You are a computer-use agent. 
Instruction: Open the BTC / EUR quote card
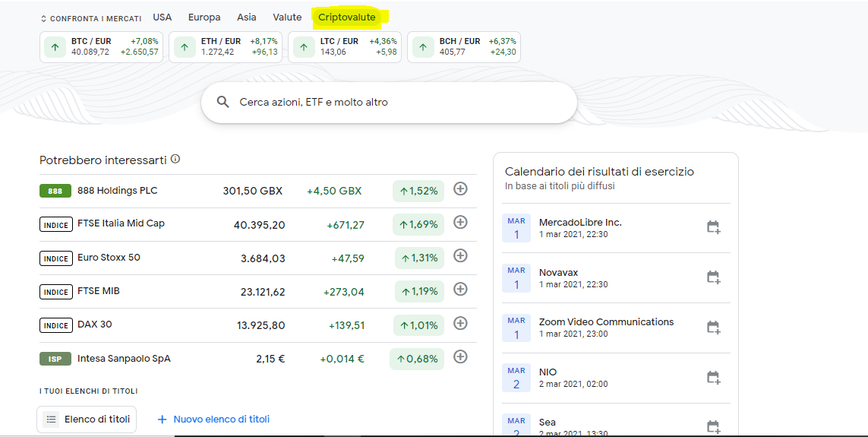tap(101, 47)
